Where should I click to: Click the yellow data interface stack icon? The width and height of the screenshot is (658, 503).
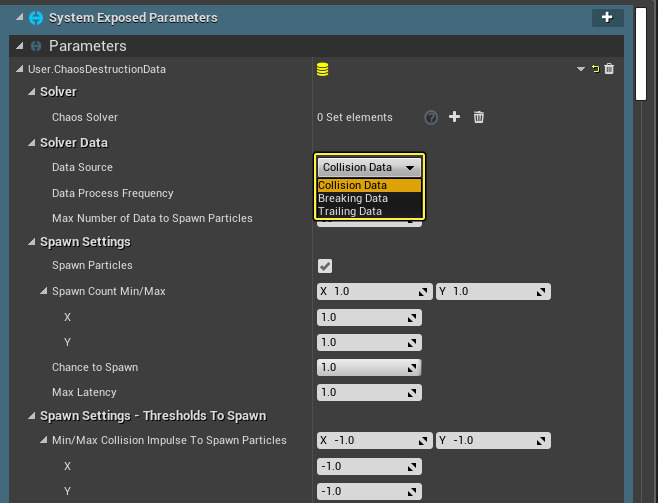click(x=322, y=69)
